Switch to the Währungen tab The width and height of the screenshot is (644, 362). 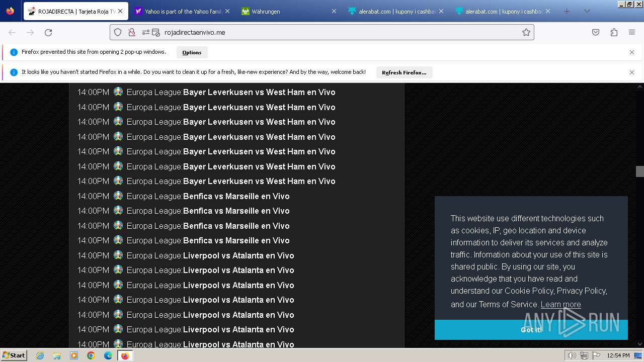(289, 11)
